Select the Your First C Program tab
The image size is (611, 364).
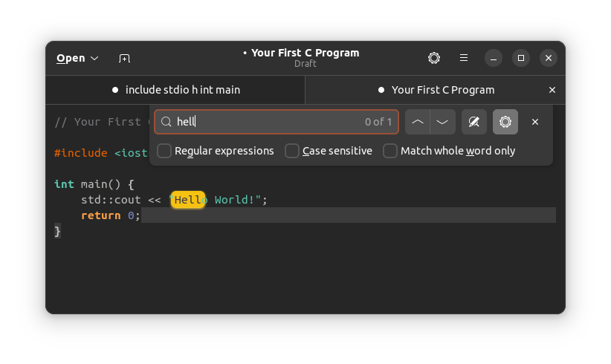[x=436, y=90]
